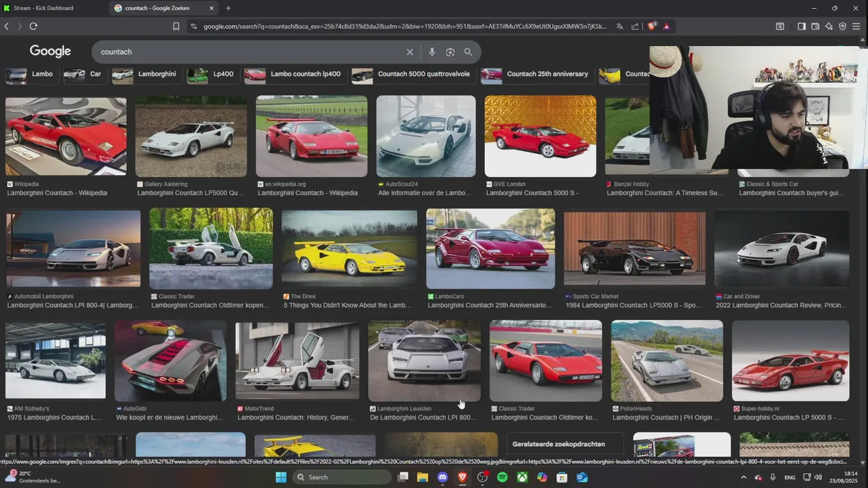Viewport: 868px width, 488px height.
Task: Open tab search in the toolbar
Action: click(780, 26)
